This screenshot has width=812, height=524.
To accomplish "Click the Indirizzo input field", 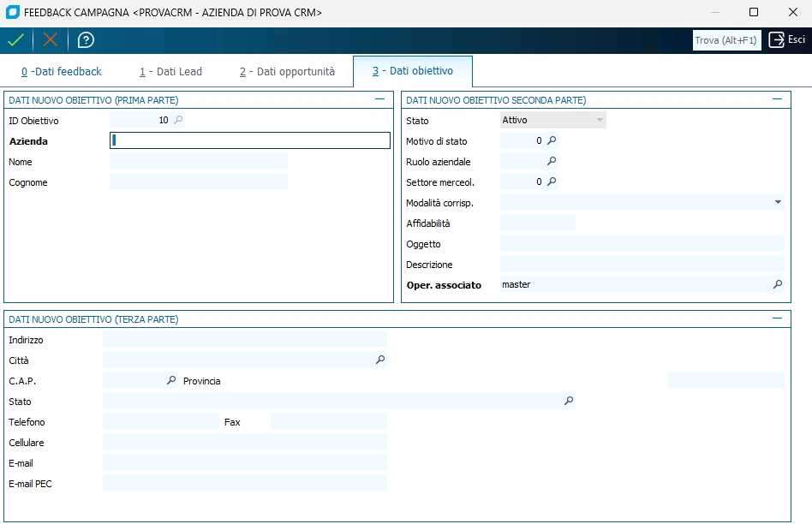I will coord(245,339).
